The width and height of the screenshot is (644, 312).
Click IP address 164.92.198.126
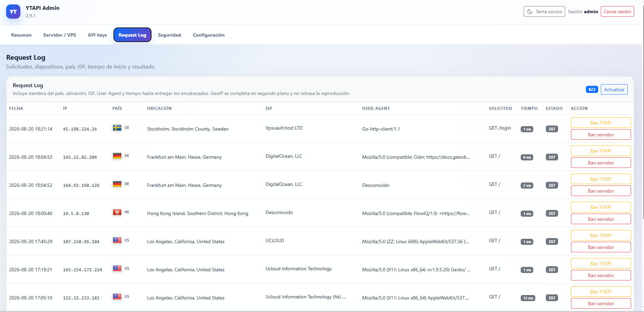coord(81,186)
